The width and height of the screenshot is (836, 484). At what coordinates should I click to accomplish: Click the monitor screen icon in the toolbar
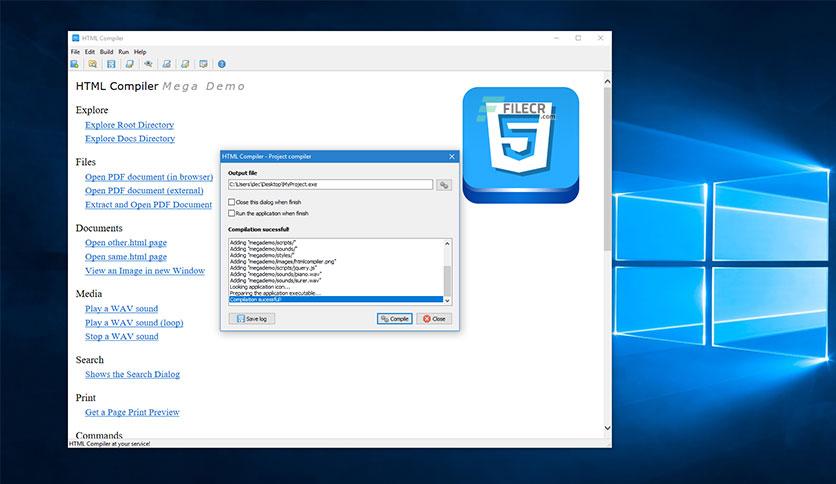[x=203, y=64]
